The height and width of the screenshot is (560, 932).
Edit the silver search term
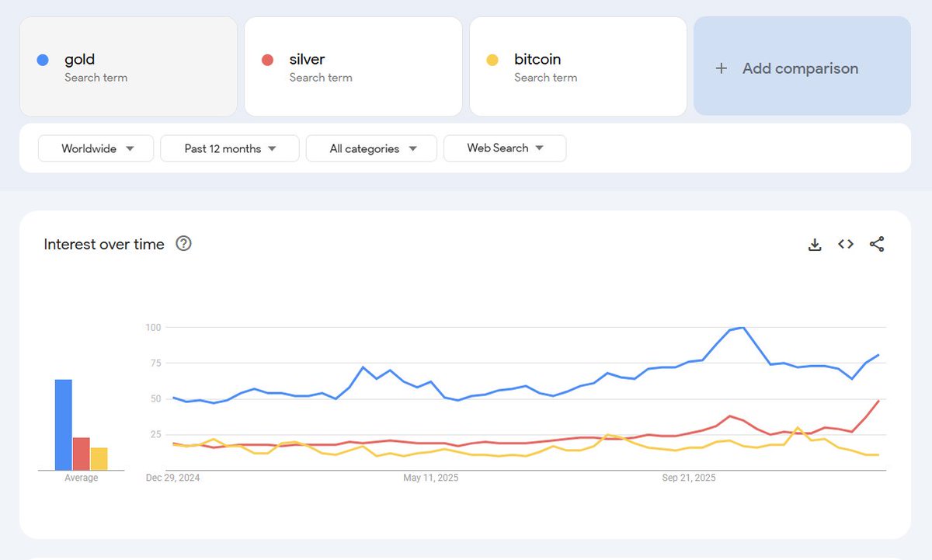[353, 67]
